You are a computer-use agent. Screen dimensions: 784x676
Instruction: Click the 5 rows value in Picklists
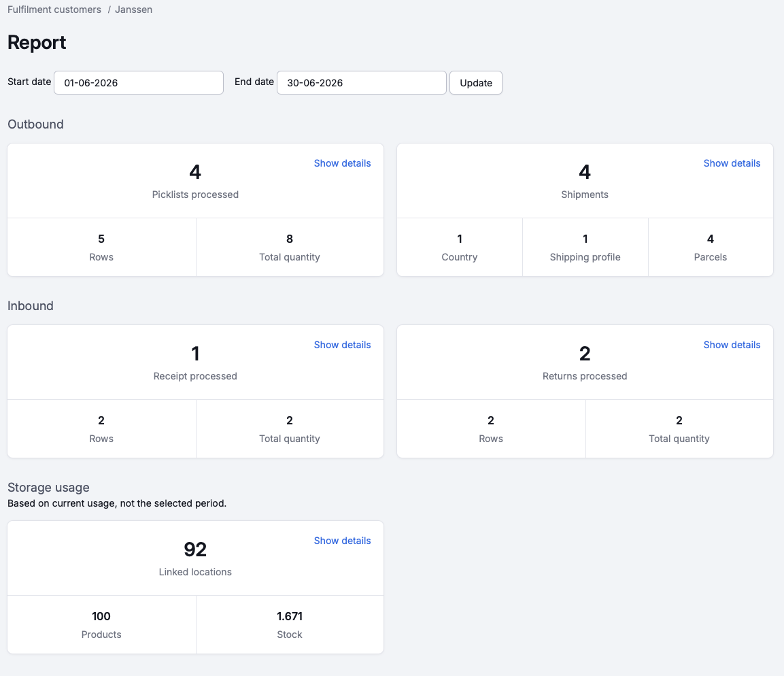click(101, 239)
